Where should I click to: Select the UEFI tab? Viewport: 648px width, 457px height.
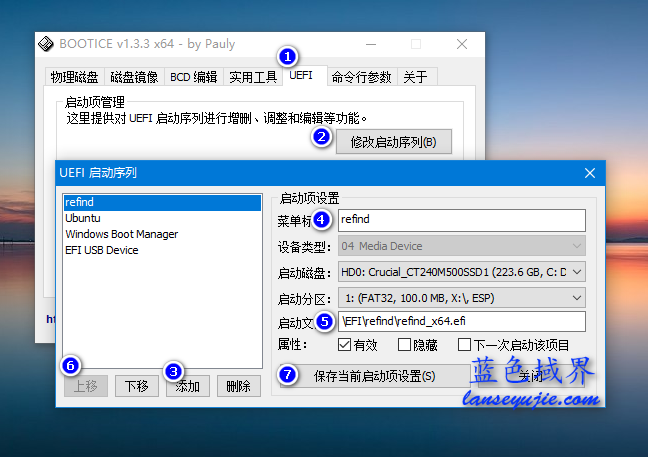305,75
